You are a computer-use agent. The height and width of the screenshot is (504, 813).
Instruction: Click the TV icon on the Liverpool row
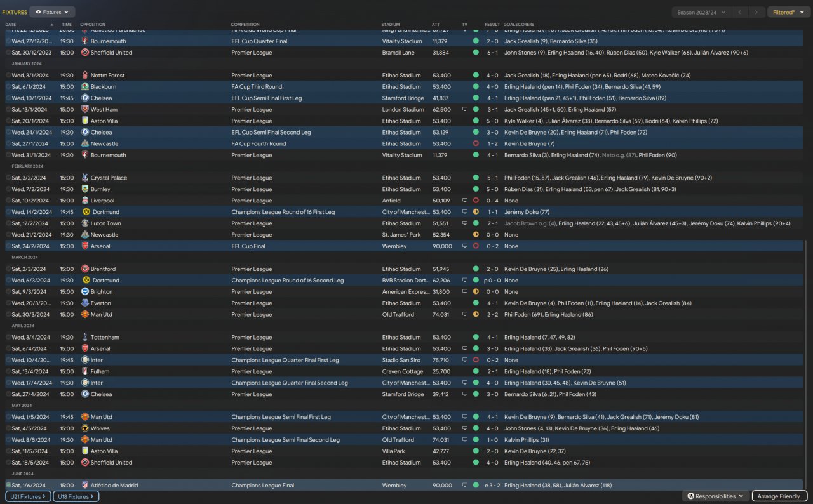465,201
